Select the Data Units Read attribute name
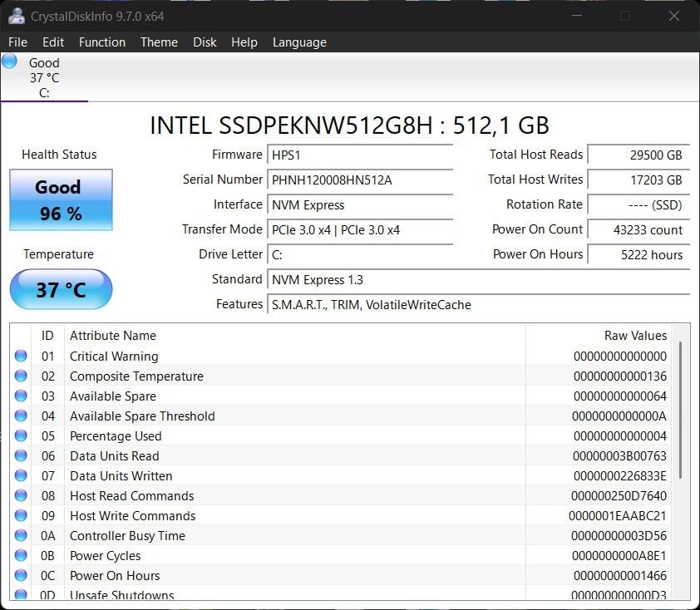This screenshot has height=610, width=700. (x=114, y=456)
